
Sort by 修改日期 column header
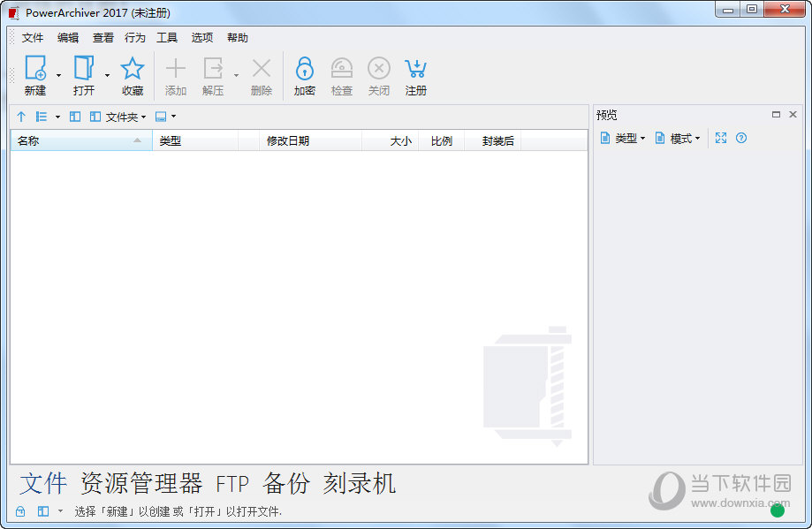pyautogui.click(x=310, y=140)
